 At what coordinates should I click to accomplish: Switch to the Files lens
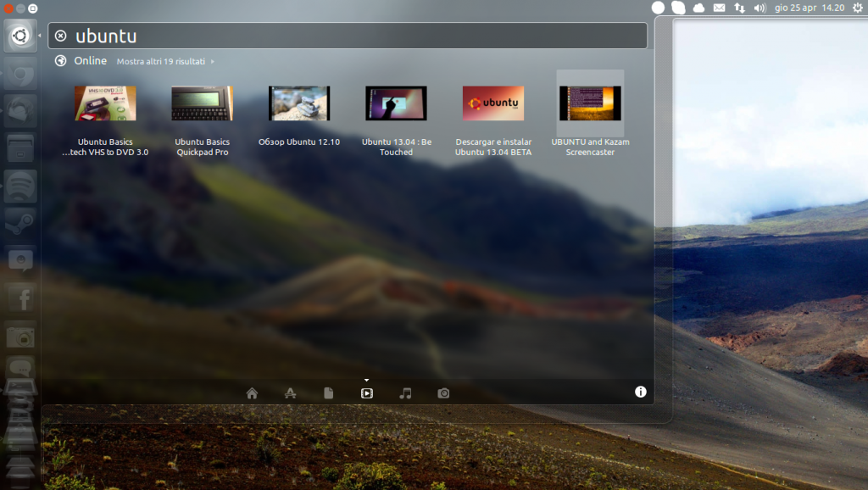tap(328, 393)
